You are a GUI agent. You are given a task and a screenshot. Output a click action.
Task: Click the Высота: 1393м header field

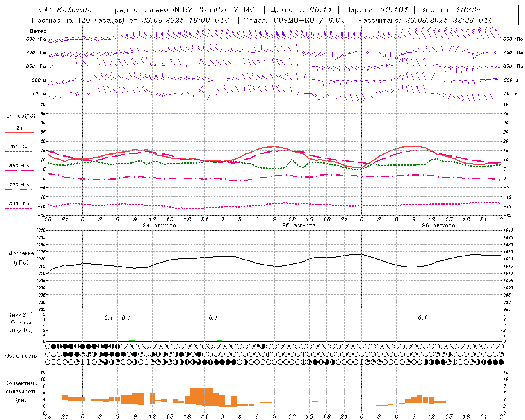click(x=450, y=9)
